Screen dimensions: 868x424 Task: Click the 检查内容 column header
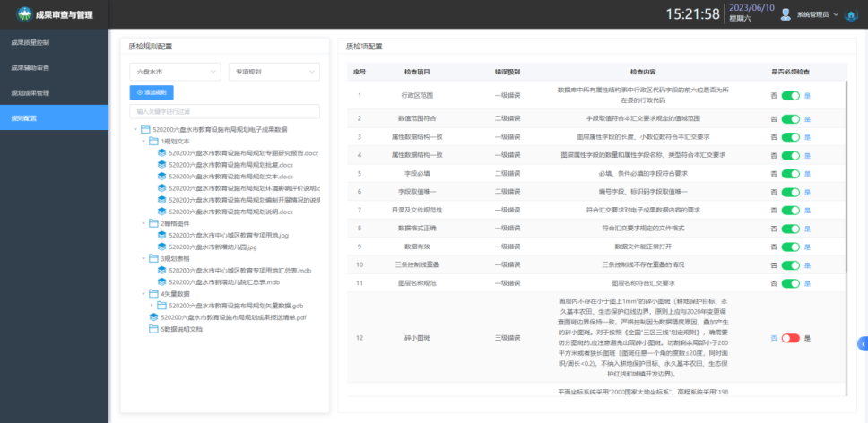[643, 72]
